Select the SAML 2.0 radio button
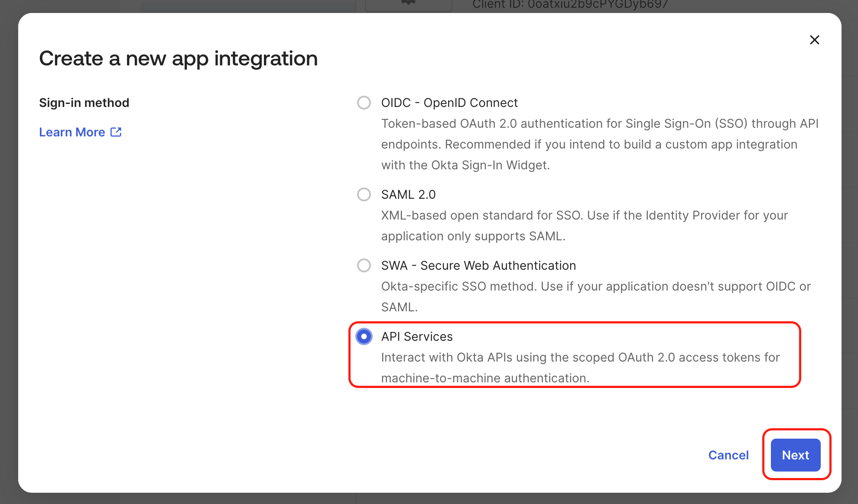858x504 pixels. click(364, 194)
